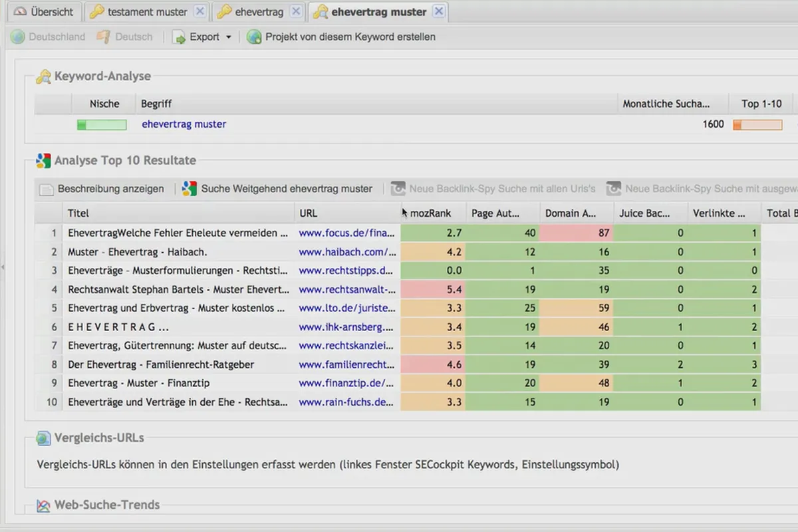This screenshot has height=532, width=798.
Task: Click the ehevertrag muster keyword link
Action: coord(184,124)
